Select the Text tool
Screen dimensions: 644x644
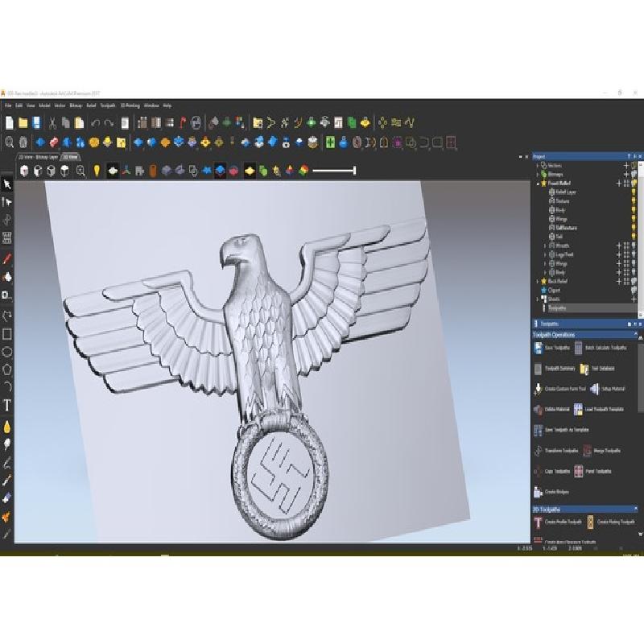click(7, 406)
